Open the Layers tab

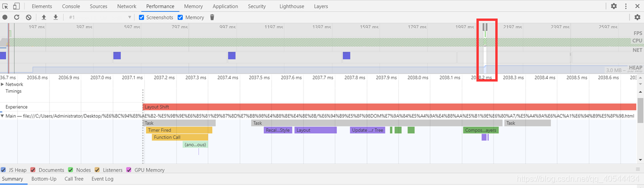coord(320,6)
